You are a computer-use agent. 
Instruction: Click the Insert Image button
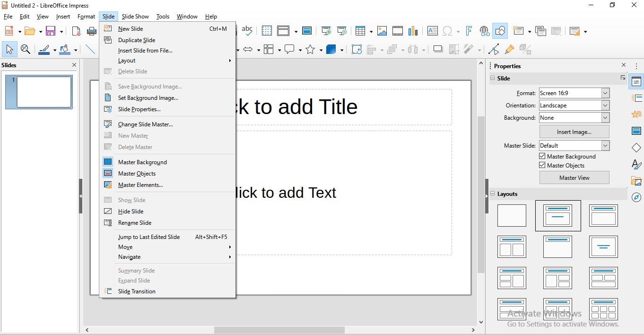(x=574, y=132)
